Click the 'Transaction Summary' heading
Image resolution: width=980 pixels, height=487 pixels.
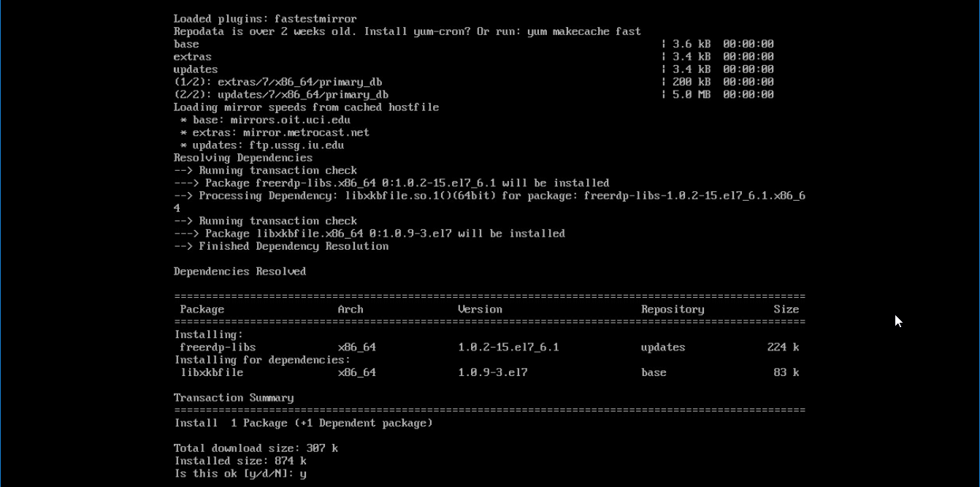(234, 398)
